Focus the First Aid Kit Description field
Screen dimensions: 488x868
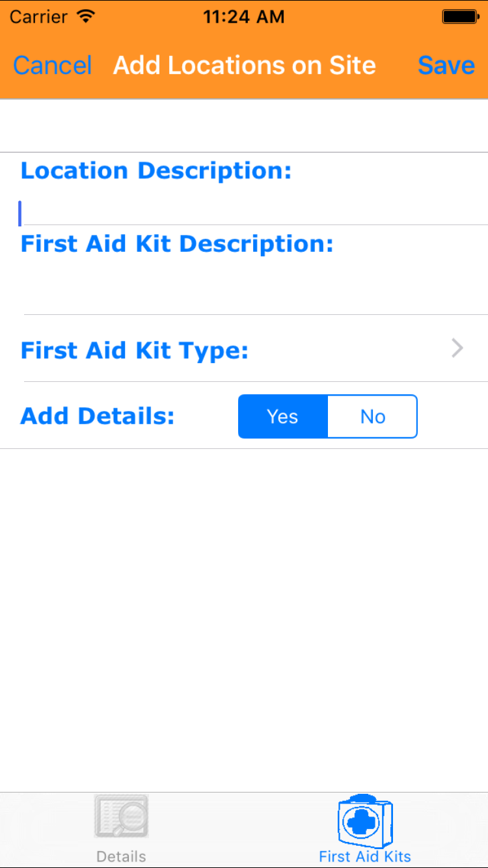(254, 286)
